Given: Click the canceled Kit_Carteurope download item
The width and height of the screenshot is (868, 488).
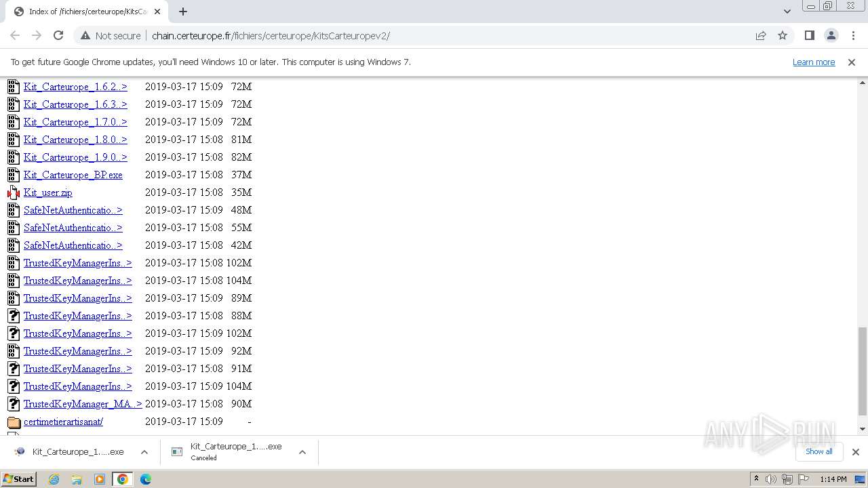Looking at the screenshot, I should click(x=230, y=452).
